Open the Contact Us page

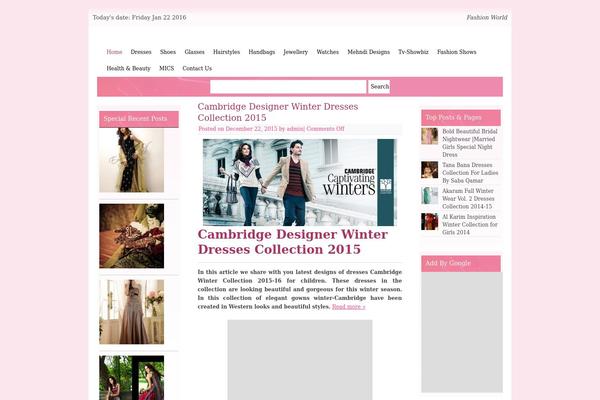[197, 68]
